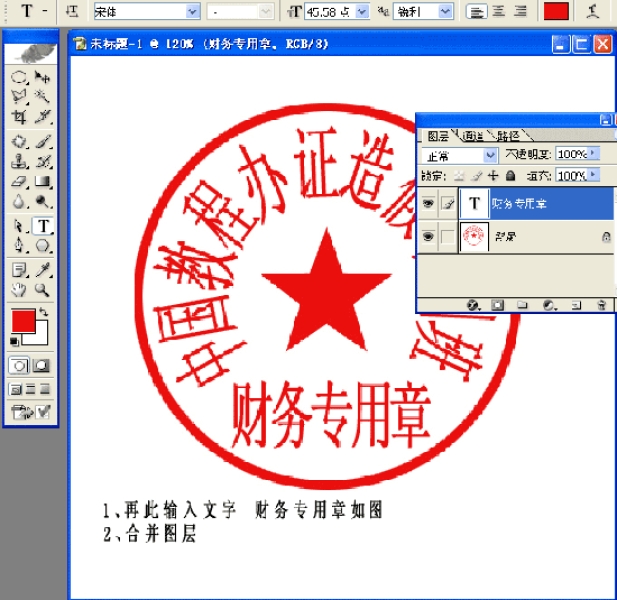617x600 pixels.
Task: Select the Gradient tool
Action: [42, 181]
